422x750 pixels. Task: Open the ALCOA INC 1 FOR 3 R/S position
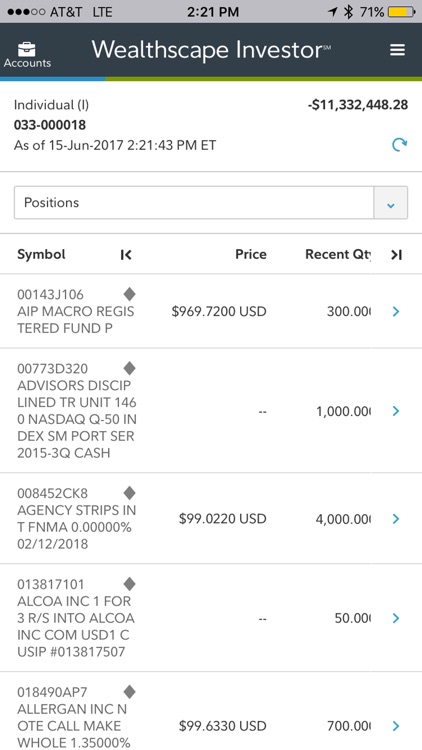pos(211,618)
